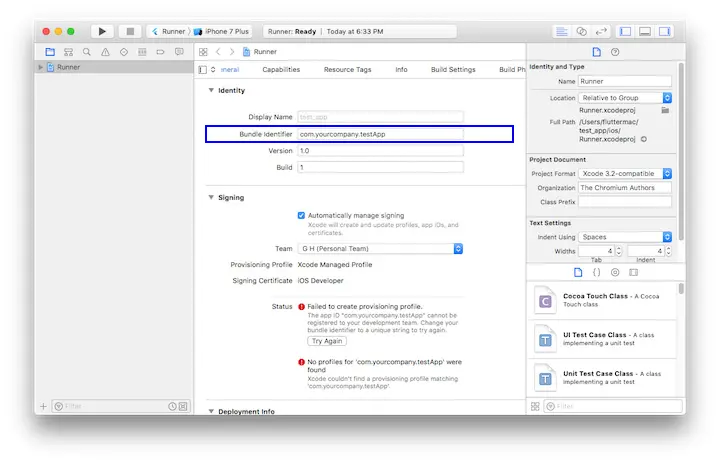Open the related items grid menu

203,52
